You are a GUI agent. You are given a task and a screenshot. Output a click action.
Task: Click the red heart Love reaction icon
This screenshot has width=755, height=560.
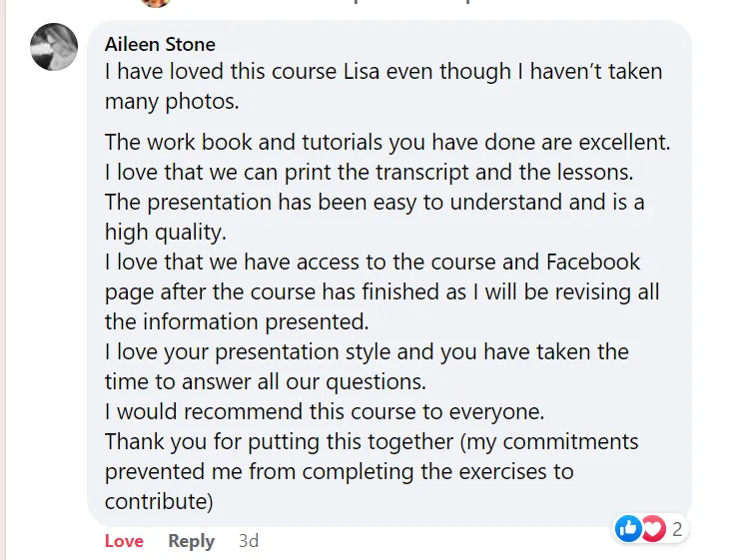[x=653, y=528]
